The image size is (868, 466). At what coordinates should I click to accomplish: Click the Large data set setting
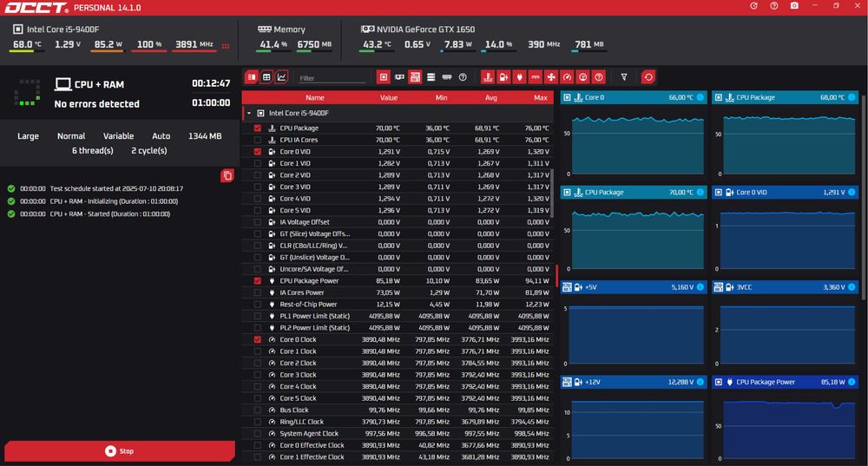coord(29,136)
